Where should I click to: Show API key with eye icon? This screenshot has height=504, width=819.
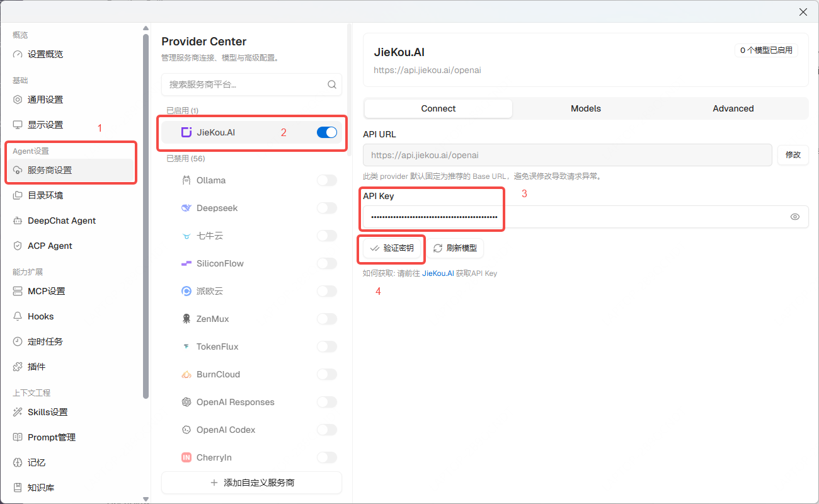(795, 217)
